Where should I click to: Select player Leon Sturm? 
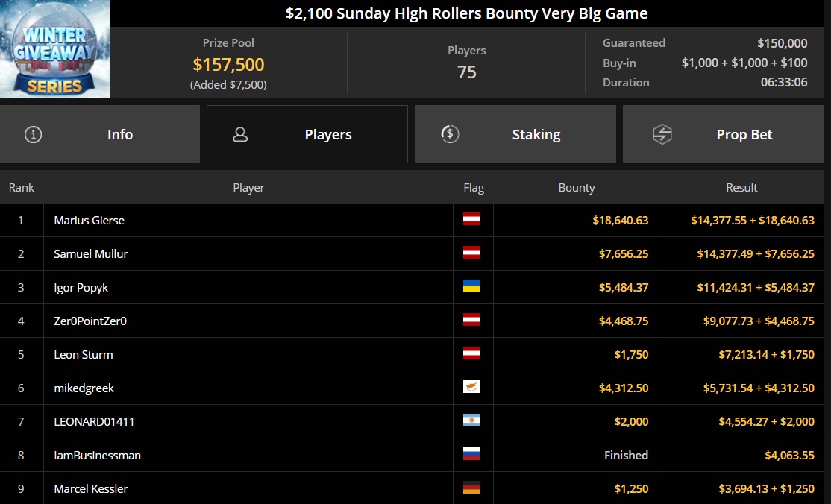point(84,355)
